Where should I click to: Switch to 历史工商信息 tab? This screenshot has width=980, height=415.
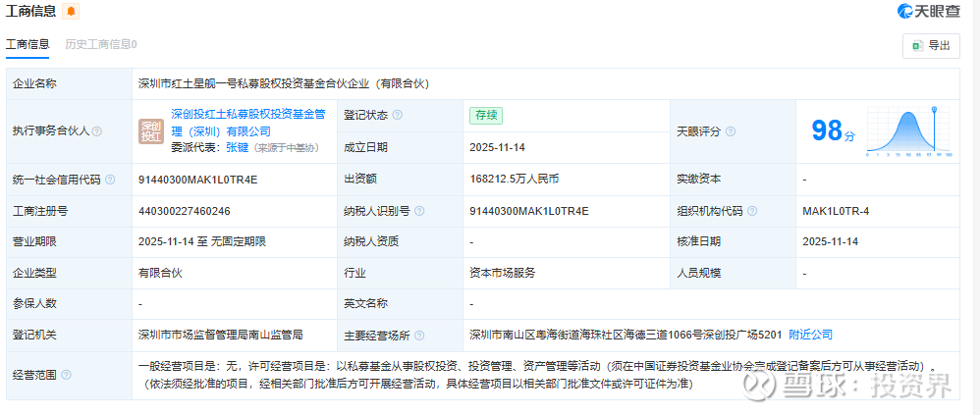click(100, 44)
